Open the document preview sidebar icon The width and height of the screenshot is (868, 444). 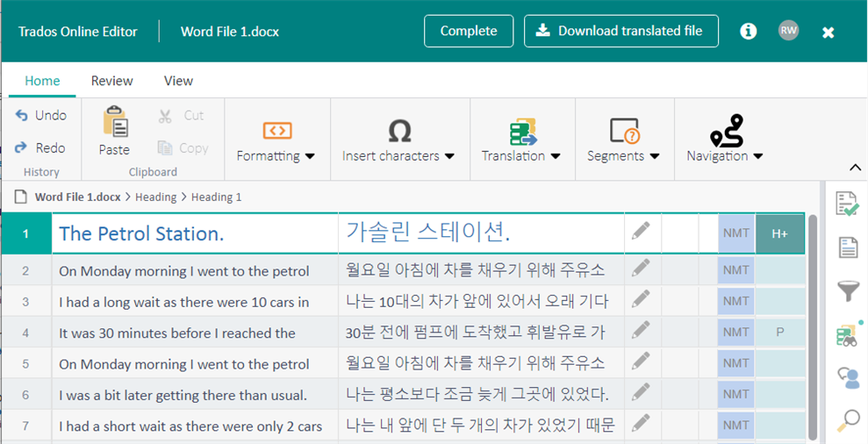click(848, 247)
